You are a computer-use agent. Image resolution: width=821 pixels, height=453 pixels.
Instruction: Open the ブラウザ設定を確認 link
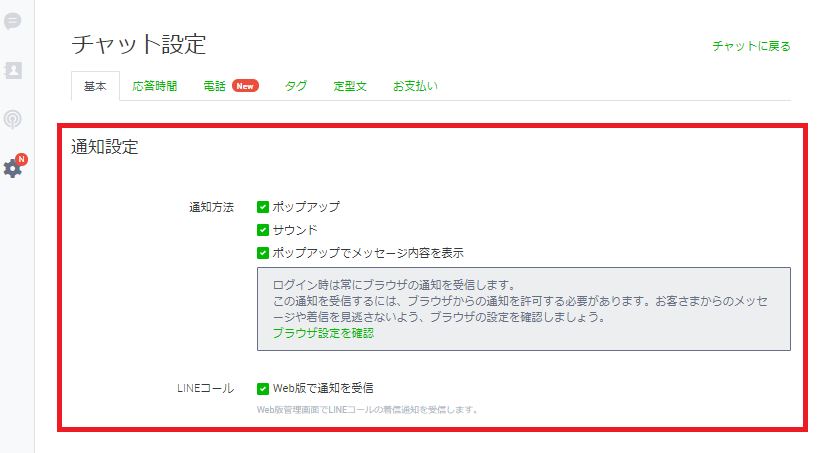pos(323,334)
